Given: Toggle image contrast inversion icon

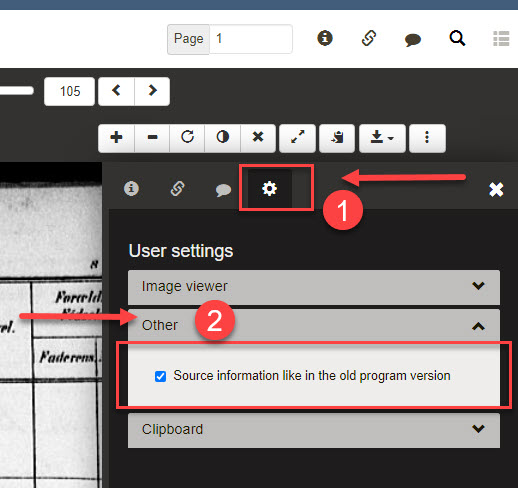Looking at the screenshot, I should click(223, 138).
